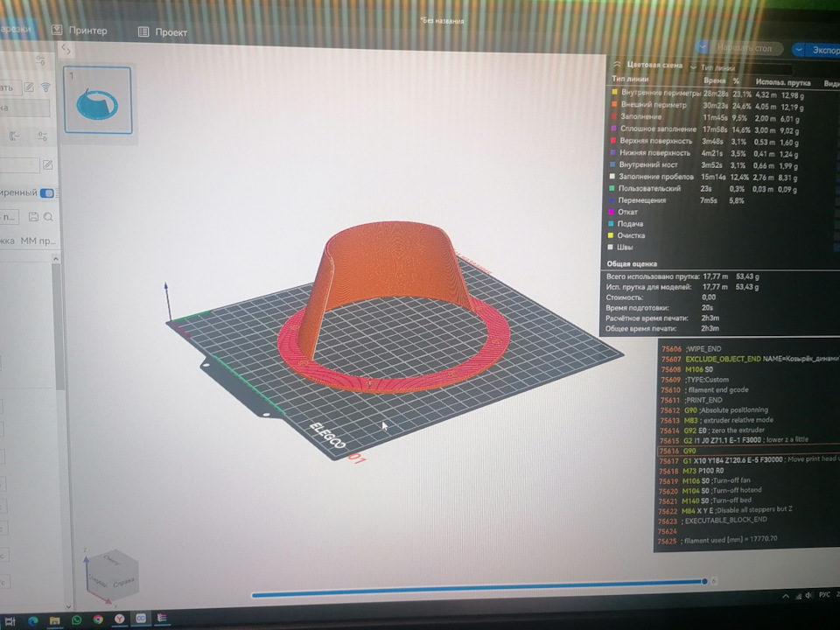Open the Тип линии color scheme dropdown

click(740, 68)
